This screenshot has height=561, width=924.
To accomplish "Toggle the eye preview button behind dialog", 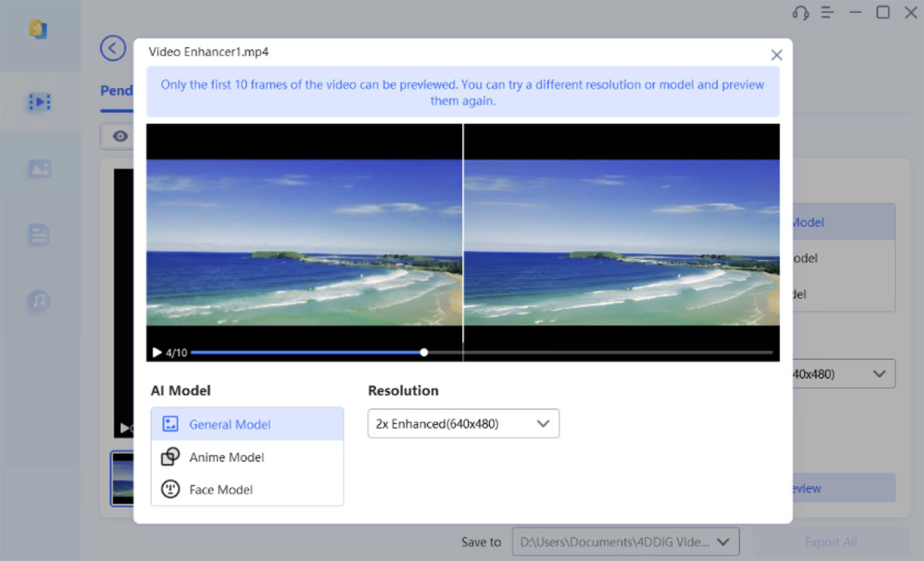I will tap(120, 136).
